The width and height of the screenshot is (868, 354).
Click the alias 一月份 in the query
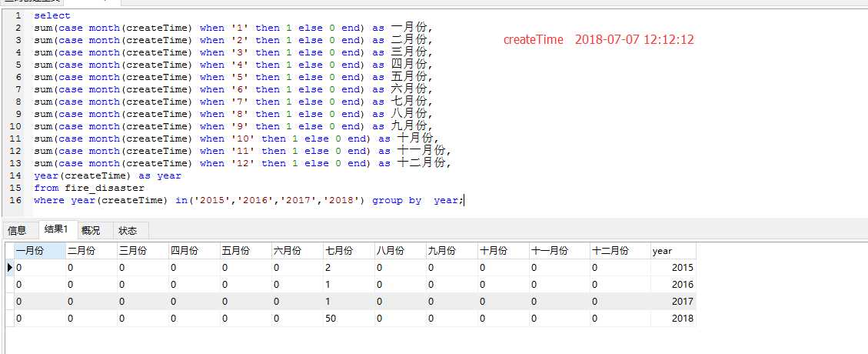coord(410,27)
